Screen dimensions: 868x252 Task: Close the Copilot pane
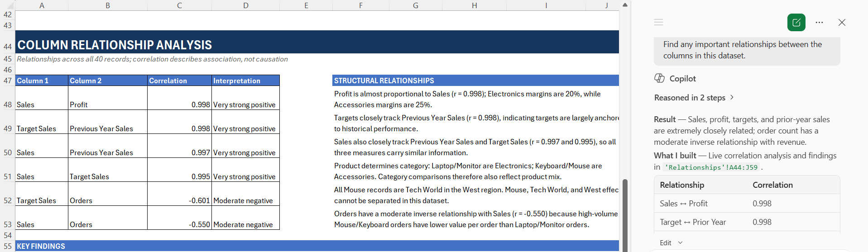(x=842, y=22)
